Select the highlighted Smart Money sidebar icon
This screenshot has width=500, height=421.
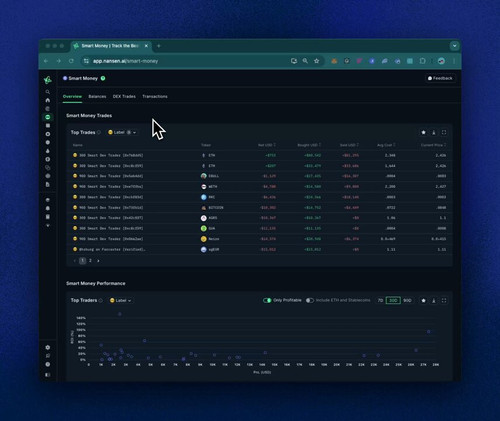pyautogui.click(x=48, y=117)
